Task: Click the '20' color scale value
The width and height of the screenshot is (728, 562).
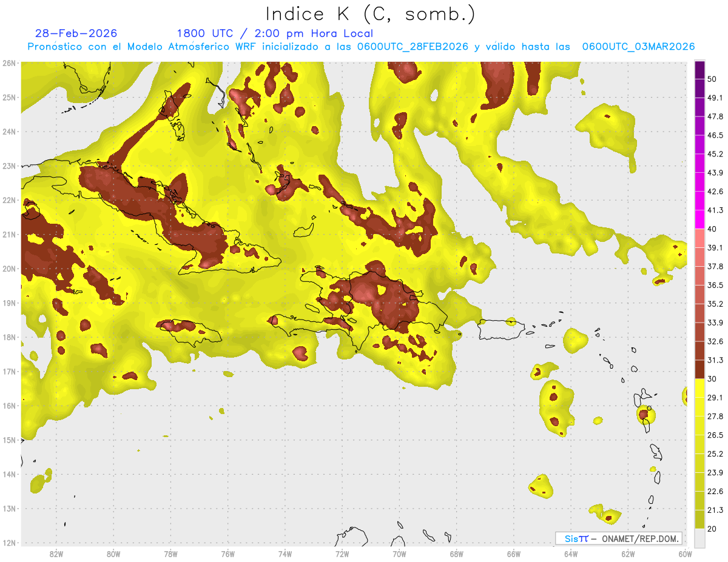Action: pos(712,529)
